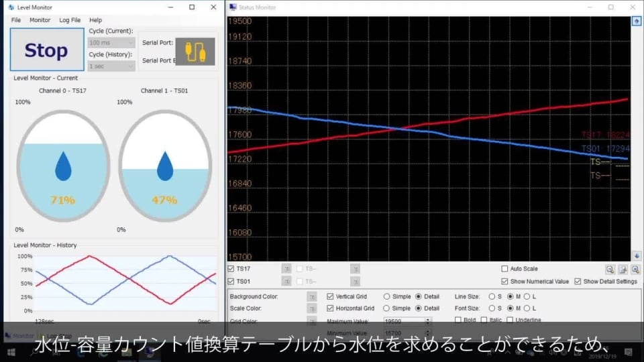Open the disabled upper TS-- color button
The height and width of the screenshot is (362, 644).
[356, 269]
